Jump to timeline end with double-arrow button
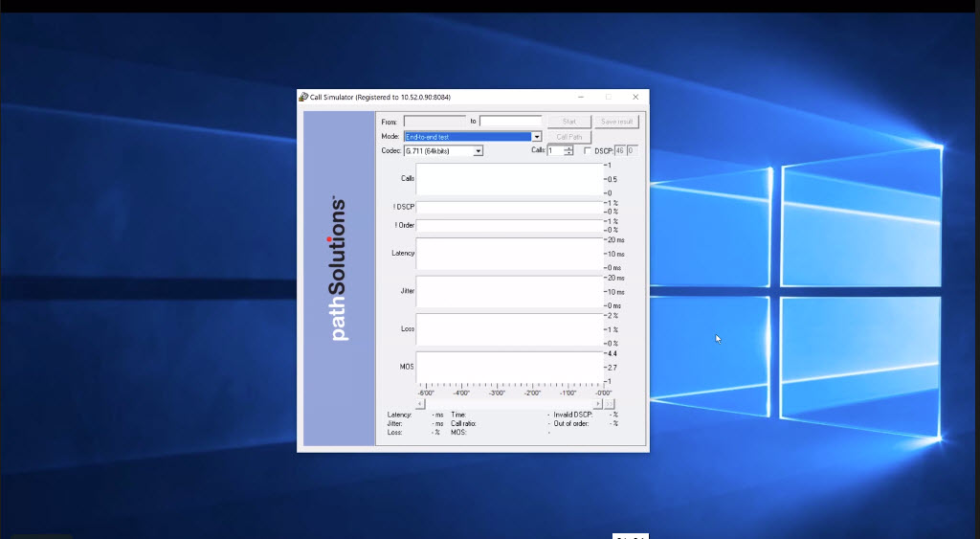This screenshot has height=539, width=980. (609, 403)
